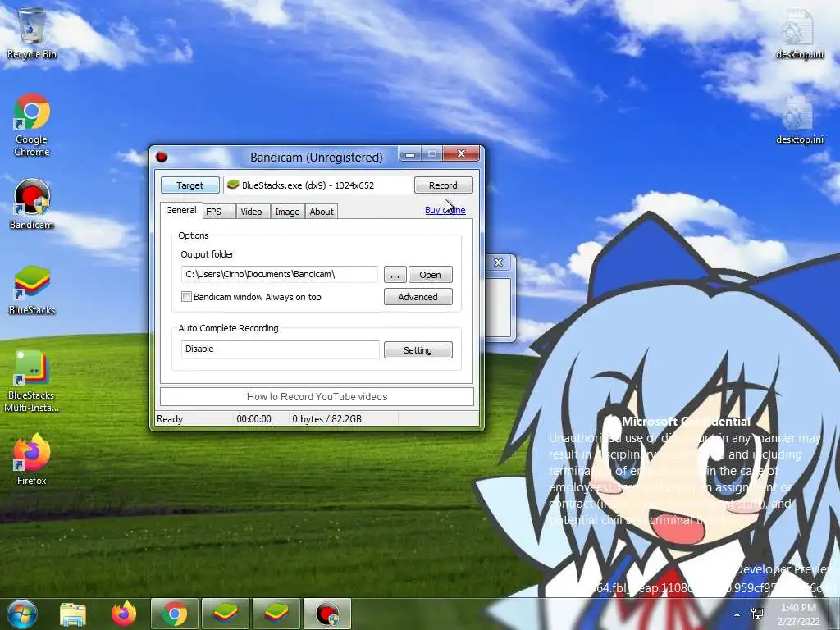The width and height of the screenshot is (840, 630).
Task: Switch to the second BlueStacks taskbar button
Action: click(276, 614)
